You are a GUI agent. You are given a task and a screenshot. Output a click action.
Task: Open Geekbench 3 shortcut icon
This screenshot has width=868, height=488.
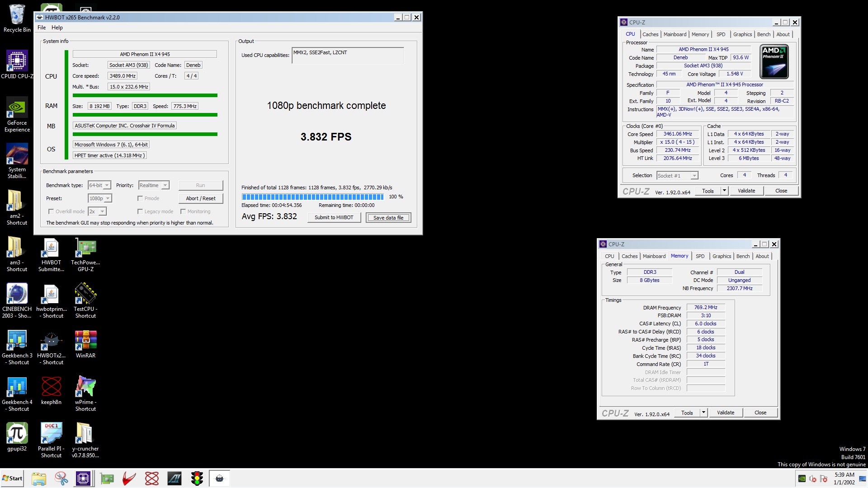17,347
